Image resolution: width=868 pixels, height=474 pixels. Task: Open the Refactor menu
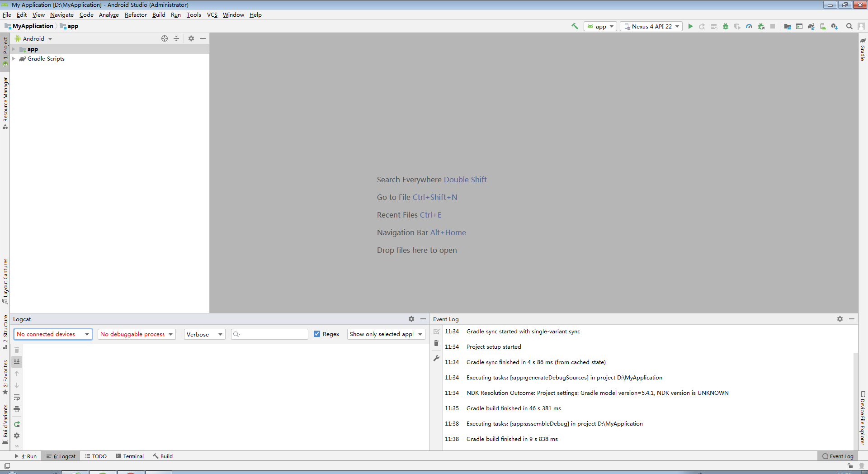click(x=136, y=14)
